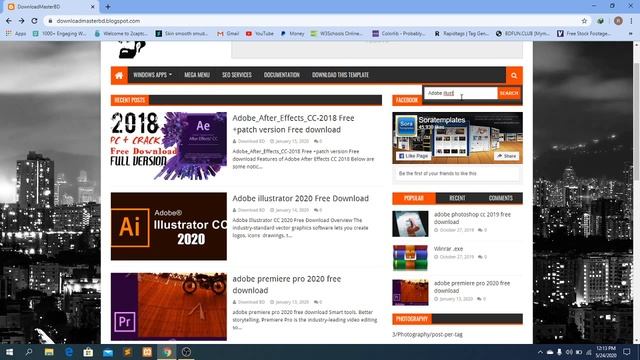
Task: Close the DownloadMasterBD tab
Action: [93, 7]
